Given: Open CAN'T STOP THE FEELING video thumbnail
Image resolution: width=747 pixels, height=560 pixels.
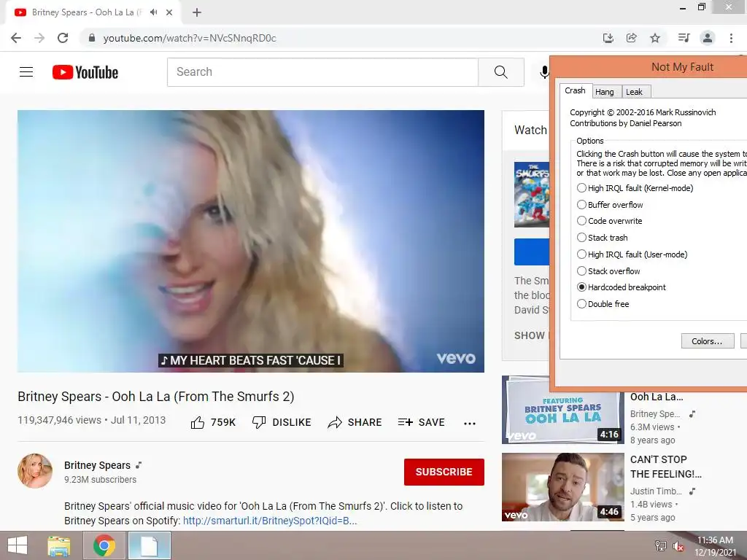Looking at the screenshot, I should 562,487.
